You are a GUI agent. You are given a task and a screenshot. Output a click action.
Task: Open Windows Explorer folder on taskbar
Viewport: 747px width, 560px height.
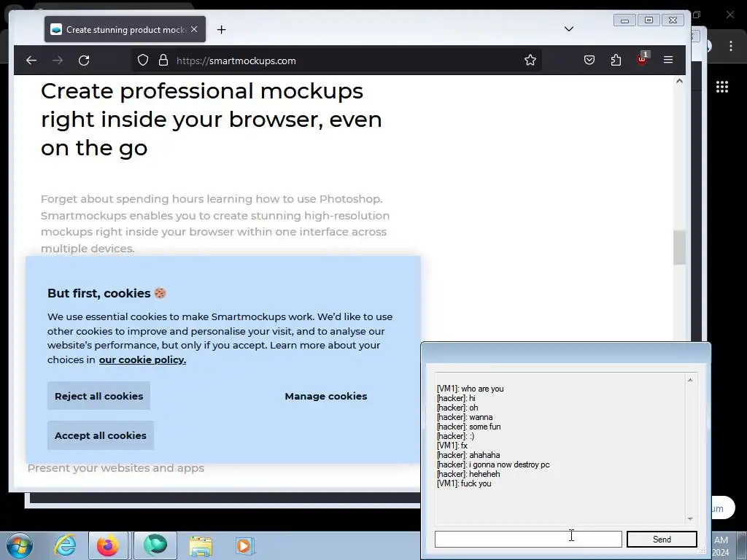point(201,545)
